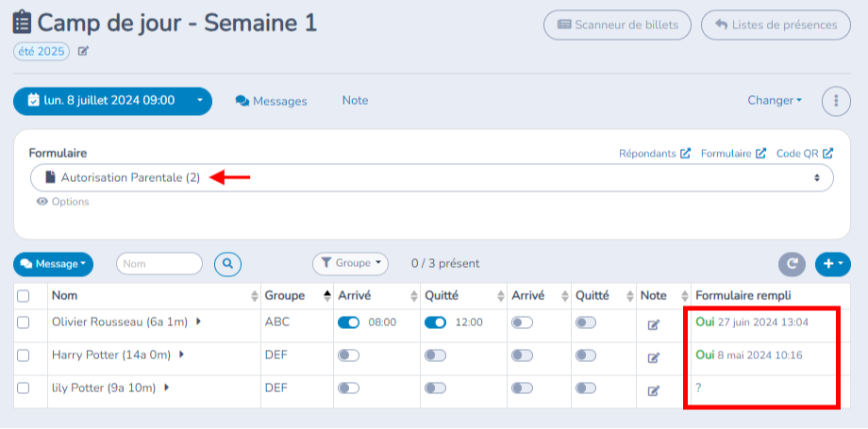Open the Scanneur de billets button
Screen dimensions: 868x429
pyautogui.click(x=617, y=25)
